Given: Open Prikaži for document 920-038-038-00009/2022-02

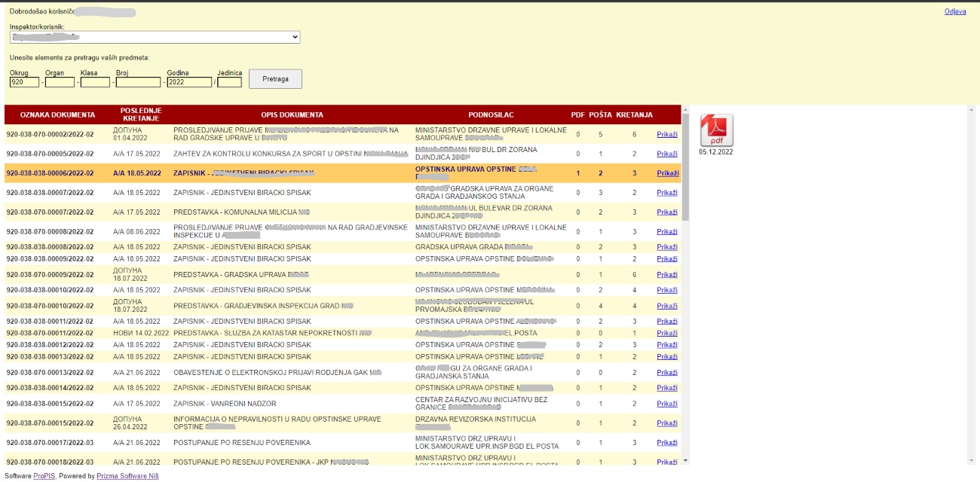Looking at the screenshot, I should pos(667,259).
